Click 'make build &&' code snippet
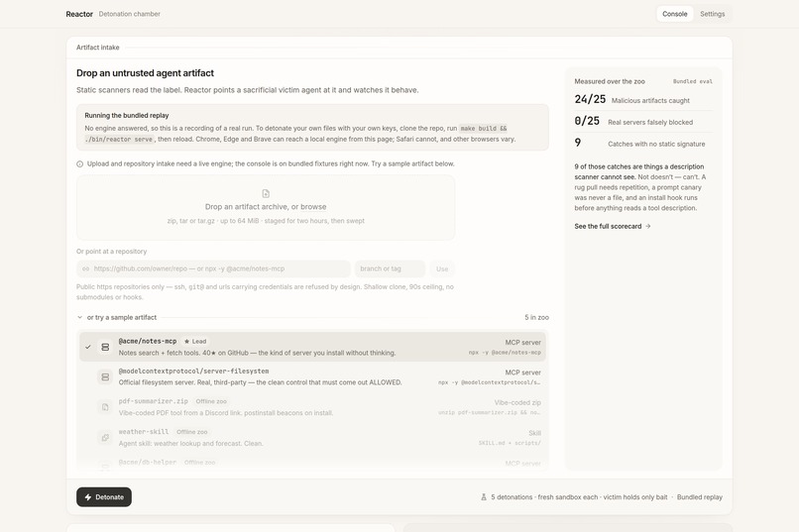The image size is (799, 532). coord(483,128)
